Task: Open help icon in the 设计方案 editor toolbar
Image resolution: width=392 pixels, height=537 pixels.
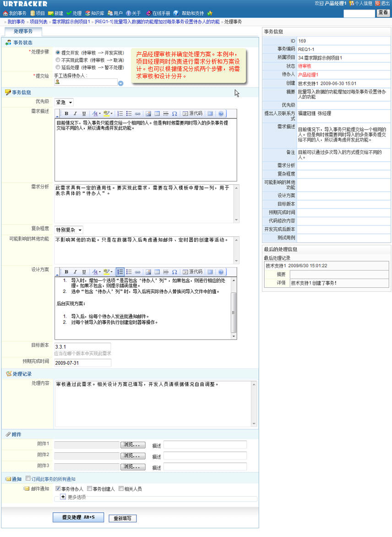Action: (221, 272)
